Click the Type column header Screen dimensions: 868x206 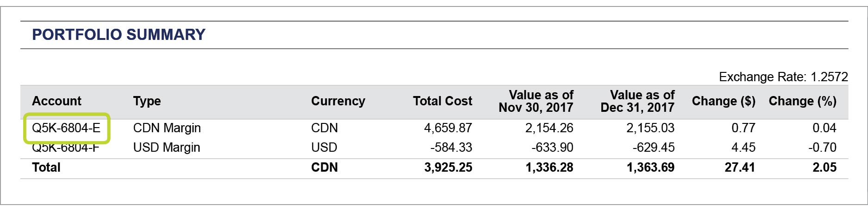pyautogui.click(x=147, y=101)
